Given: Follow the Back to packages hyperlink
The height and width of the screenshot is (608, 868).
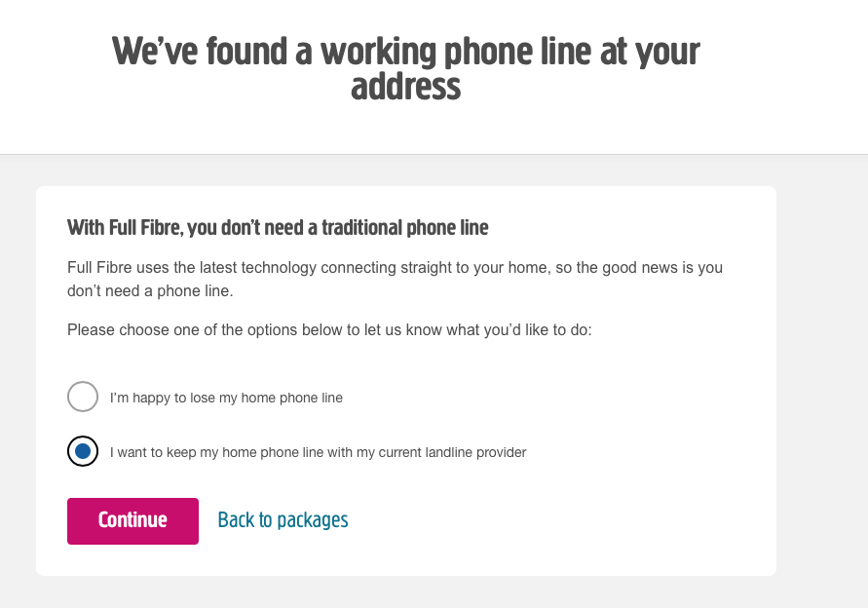Looking at the screenshot, I should (x=283, y=519).
